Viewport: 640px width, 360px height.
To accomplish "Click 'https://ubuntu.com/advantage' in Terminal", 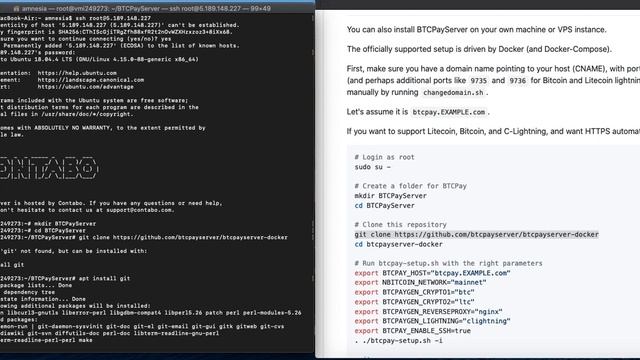I will click(x=86, y=87).
